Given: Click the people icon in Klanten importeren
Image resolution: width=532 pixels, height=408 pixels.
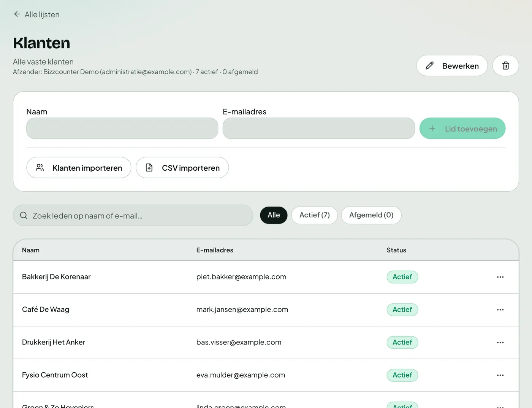Looking at the screenshot, I should pyautogui.click(x=40, y=168).
